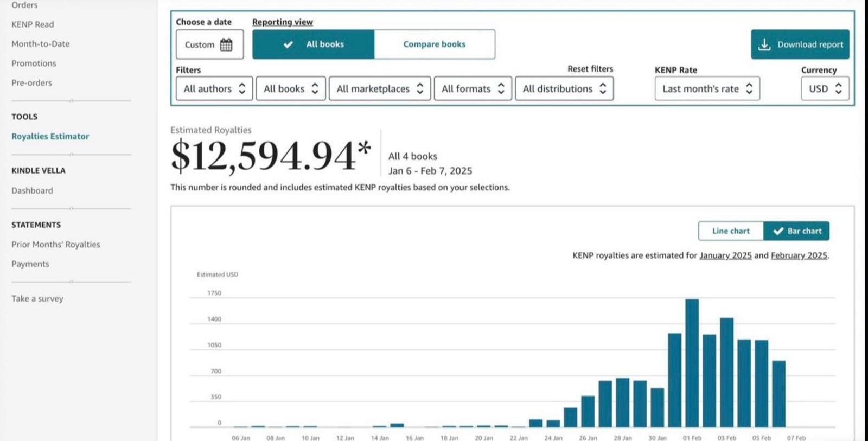Open the January 2025 KENP link
868x441 pixels.
[725, 255]
